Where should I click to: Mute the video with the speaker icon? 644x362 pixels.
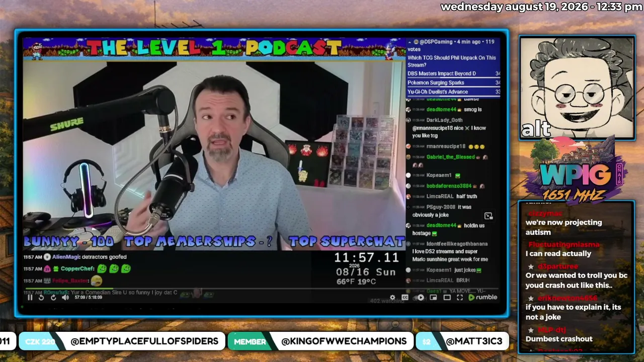[x=65, y=297]
